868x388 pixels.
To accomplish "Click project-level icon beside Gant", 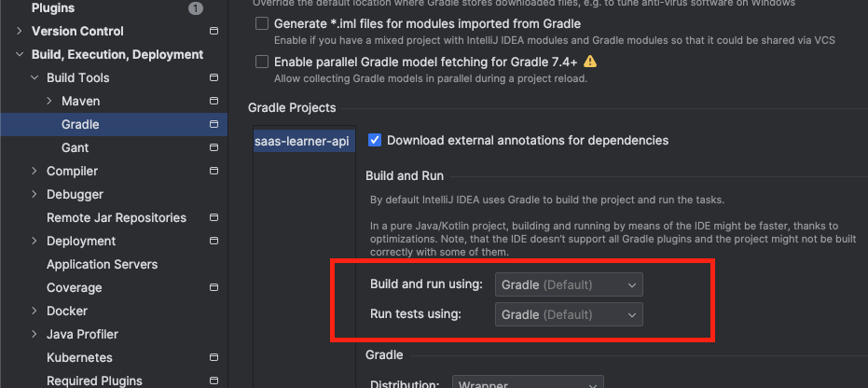I will coord(214,147).
